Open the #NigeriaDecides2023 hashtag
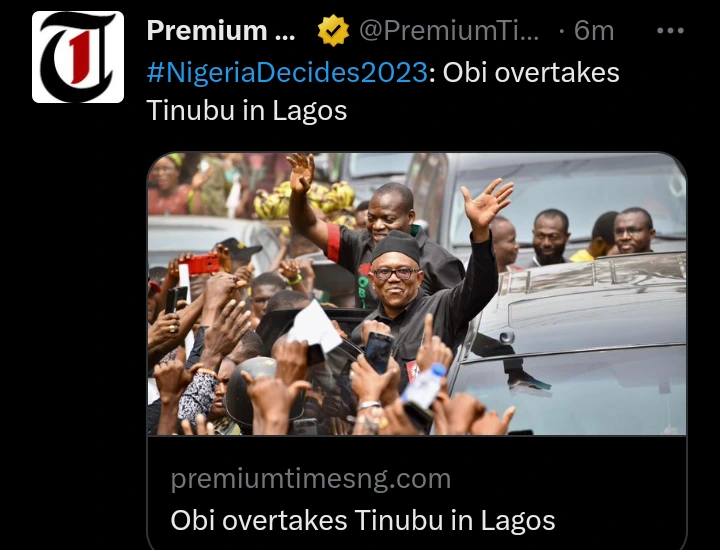The image size is (720, 550). [287, 72]
